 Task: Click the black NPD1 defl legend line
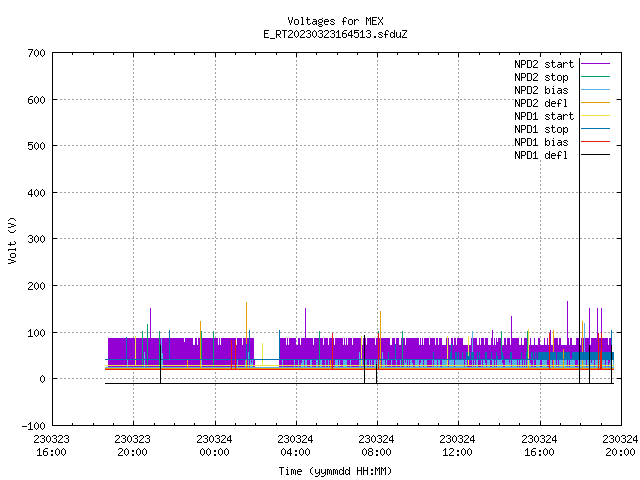pos(596,155)
